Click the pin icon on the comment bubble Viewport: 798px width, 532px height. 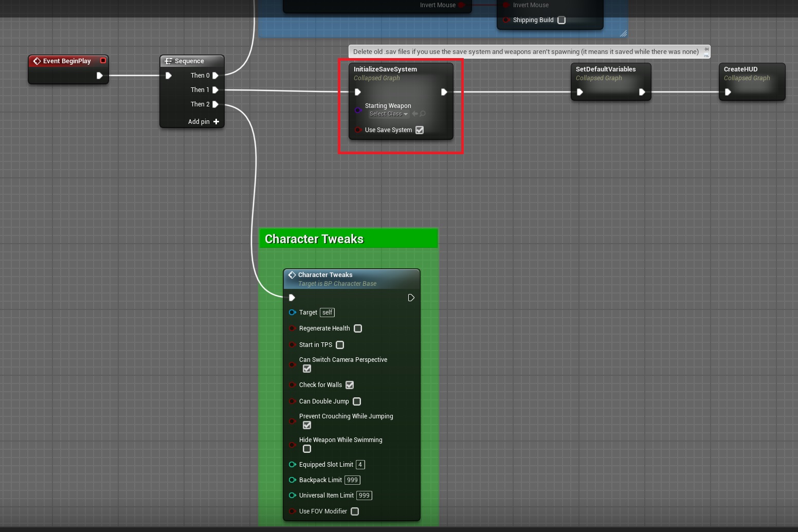coord(706,50)
